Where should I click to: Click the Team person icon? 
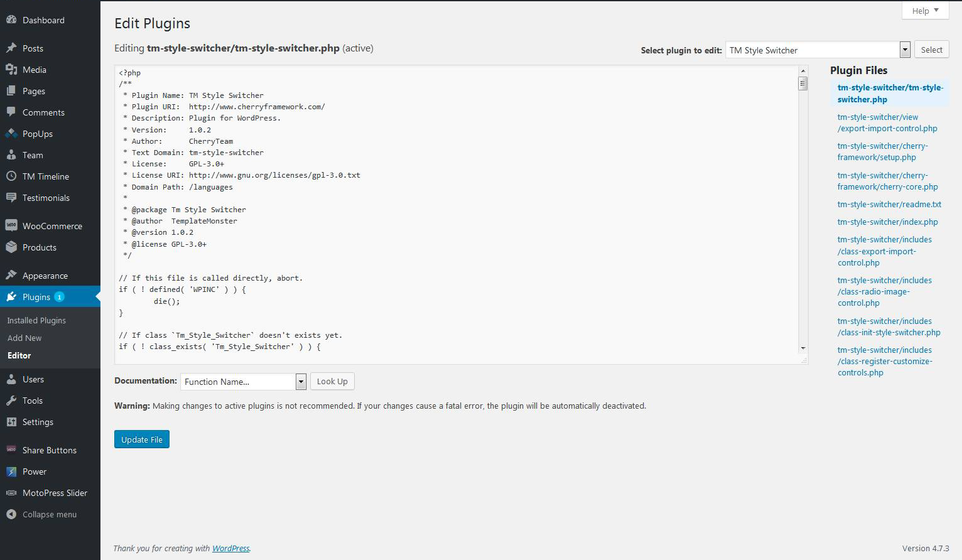tap(11, 155)
